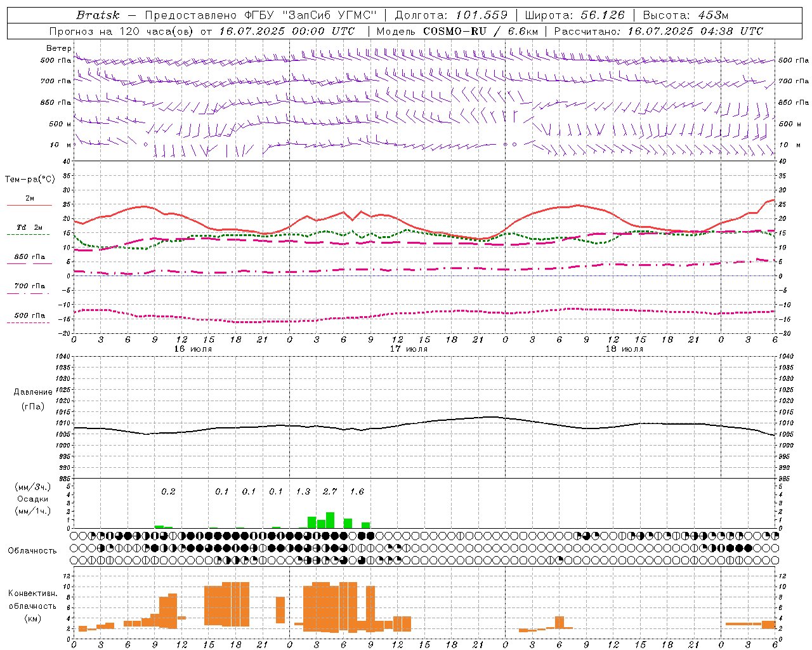Select the Давление panel label
The width and height of the screenshot is (812, 650).
point(33,392)
